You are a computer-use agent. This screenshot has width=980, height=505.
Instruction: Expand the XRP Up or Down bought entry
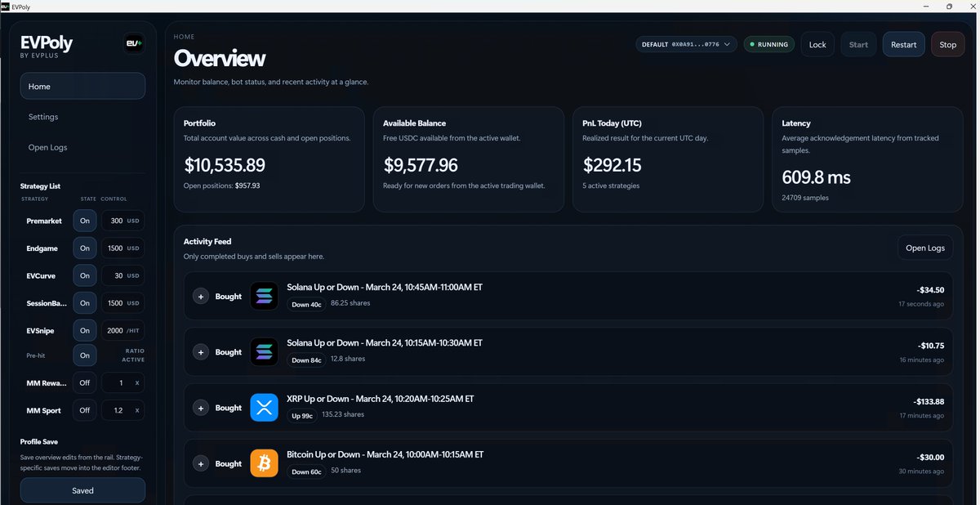[201, 408]
